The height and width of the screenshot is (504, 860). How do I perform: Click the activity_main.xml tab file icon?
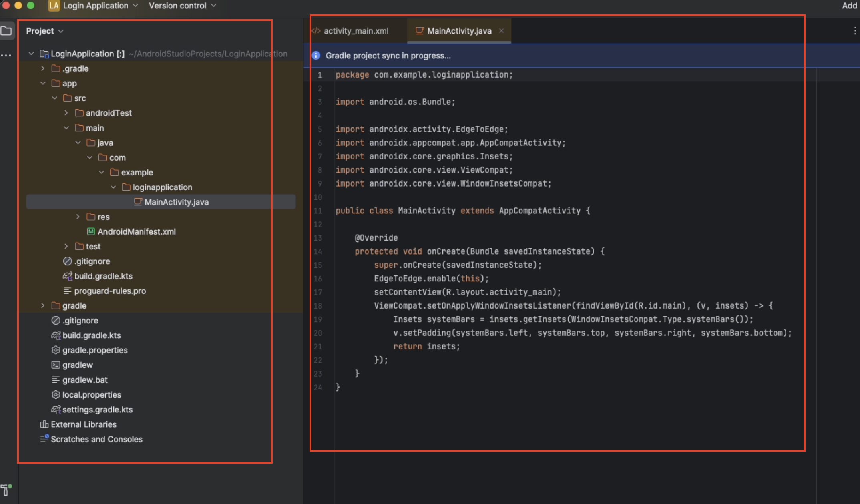(x=316, y=31)
